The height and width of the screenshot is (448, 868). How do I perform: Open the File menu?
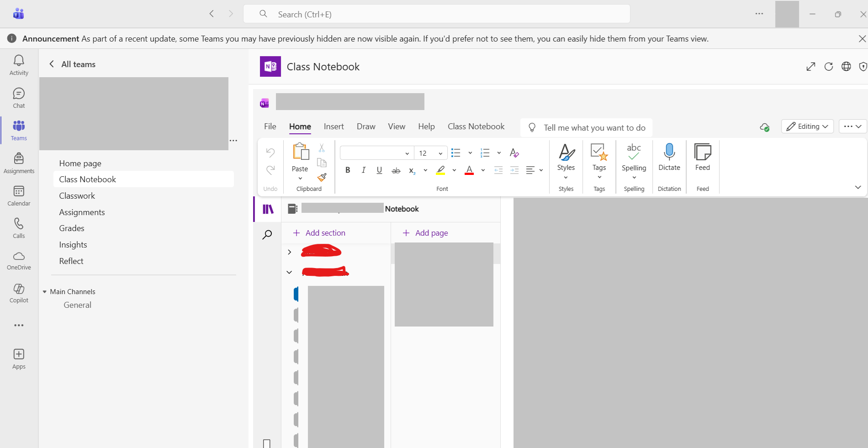(x=270, y=126)
